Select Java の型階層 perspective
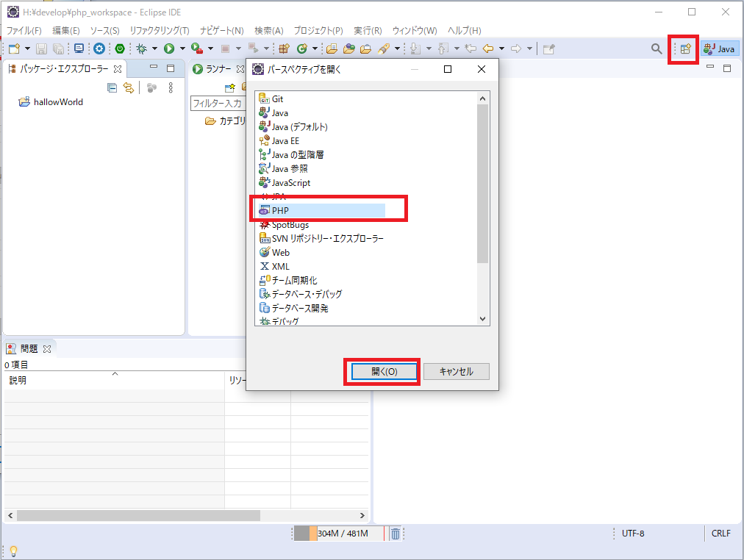The height and width of the screenshot is (560, 744). point(291,155)
